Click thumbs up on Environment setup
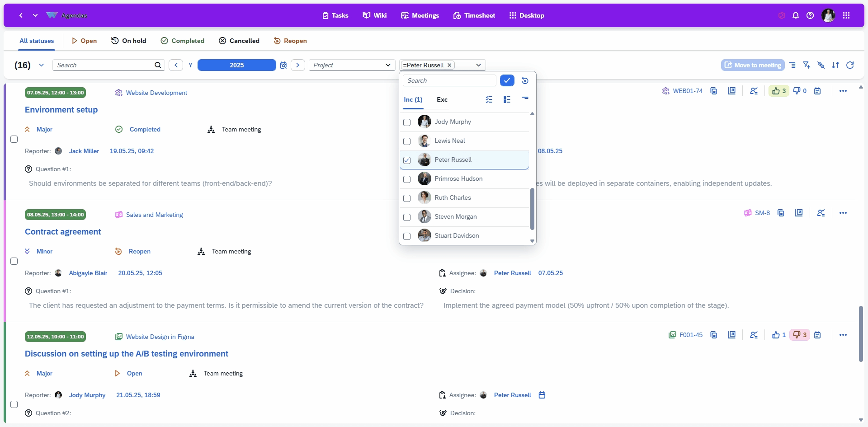 coord(779,91)
